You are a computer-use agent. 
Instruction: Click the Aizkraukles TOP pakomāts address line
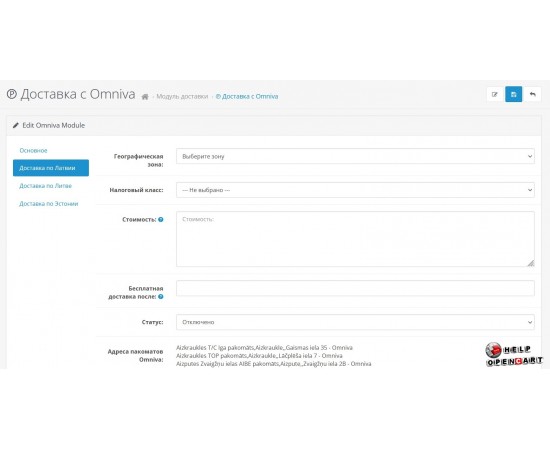coord(259,356)
